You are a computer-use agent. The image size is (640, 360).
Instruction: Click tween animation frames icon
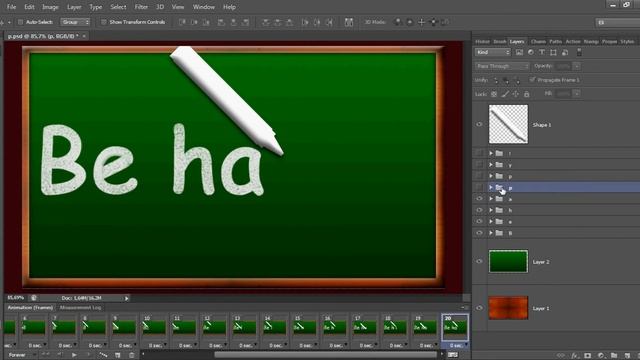coord(103,355)
